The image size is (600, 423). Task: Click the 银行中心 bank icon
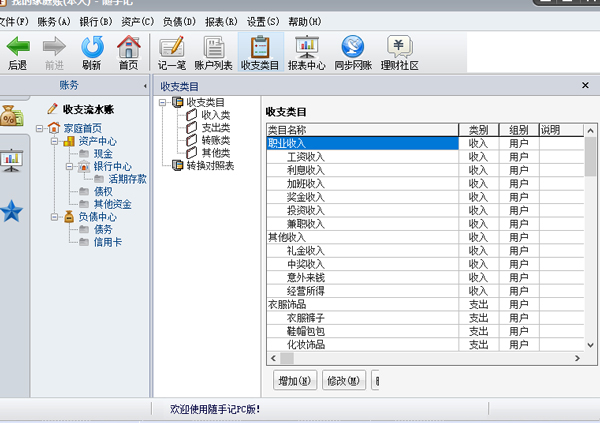pyautogui.click(x=84, y=167)
